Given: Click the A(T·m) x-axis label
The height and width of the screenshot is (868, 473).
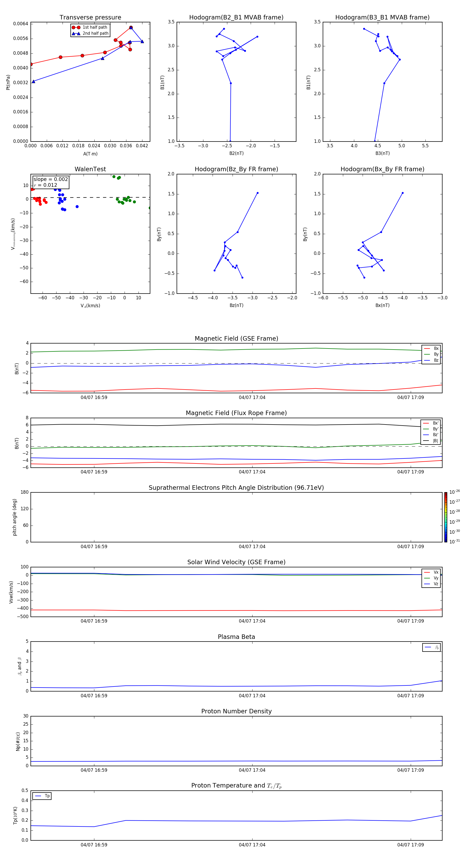Looking at the screenshot, I should pyautogui.click(x=90, y=154).
